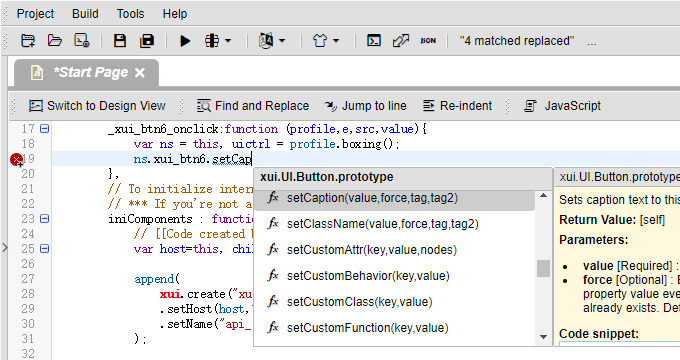Viewport: 680px width, 360px height.
Task: Click autocomplete scrollbar down arrow
Action: click(x=543, y=337)
